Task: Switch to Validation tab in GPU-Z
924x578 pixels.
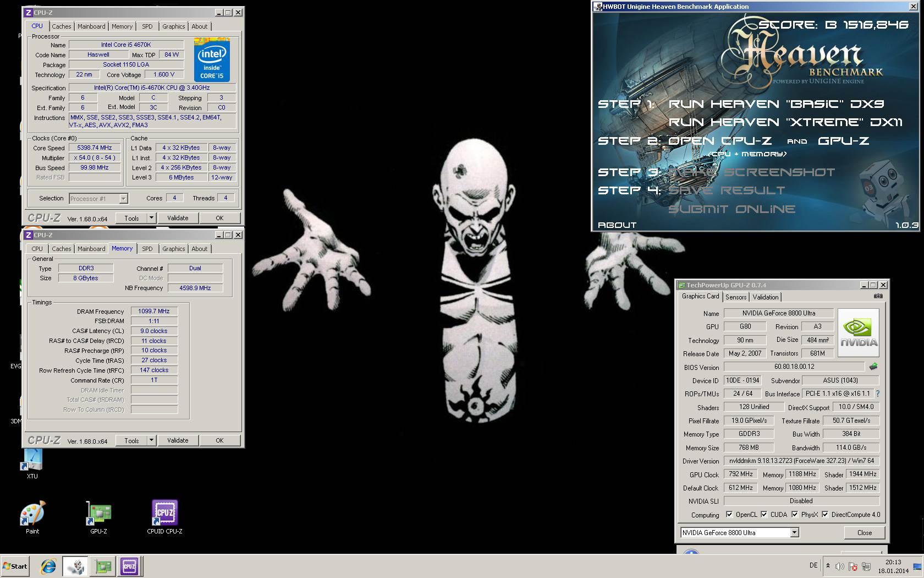Action: [x=766, y=297]
